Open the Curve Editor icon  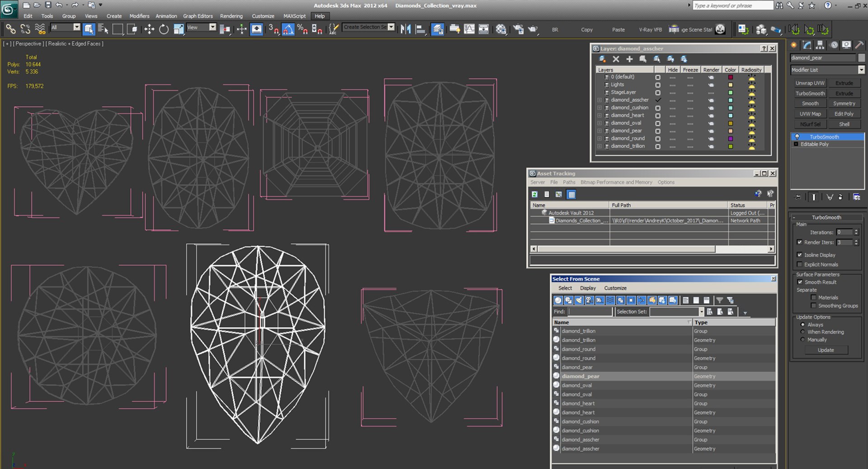(469, 29)
